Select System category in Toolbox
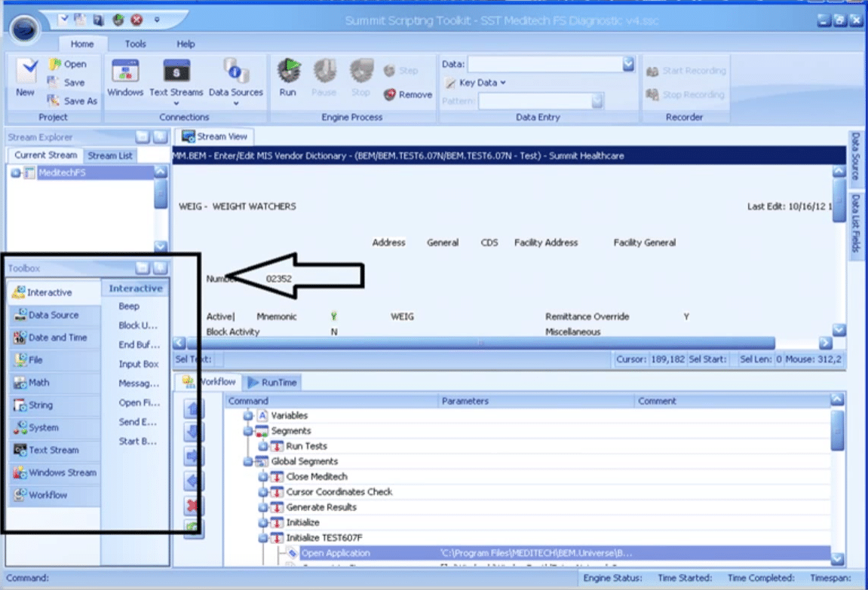868x590 pixels. [x=54, y=427]
